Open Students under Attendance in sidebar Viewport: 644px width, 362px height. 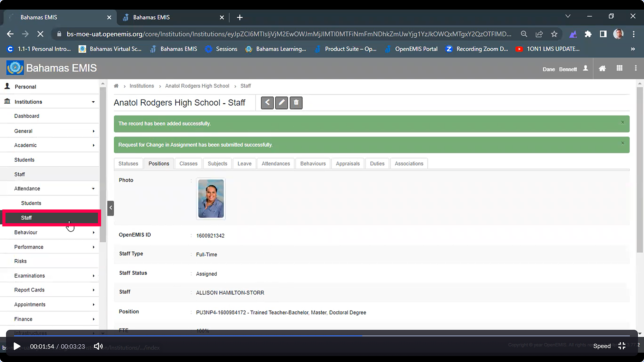(50, 203)
